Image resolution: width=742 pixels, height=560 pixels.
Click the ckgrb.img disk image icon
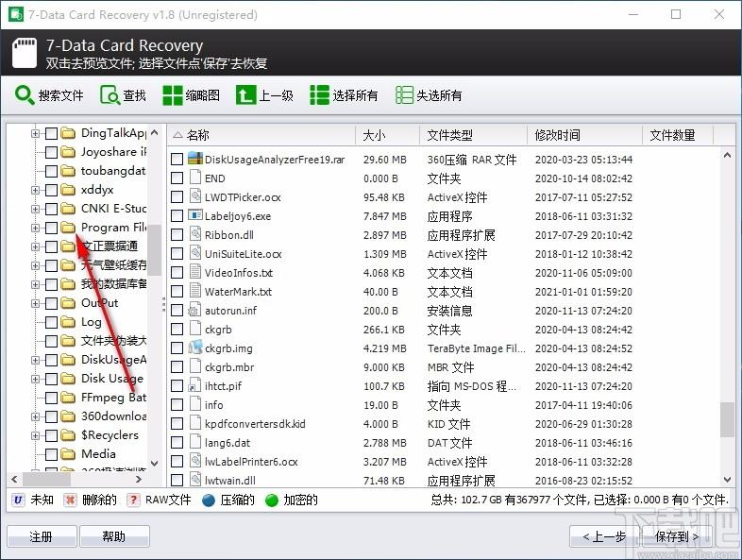(195, 348)
